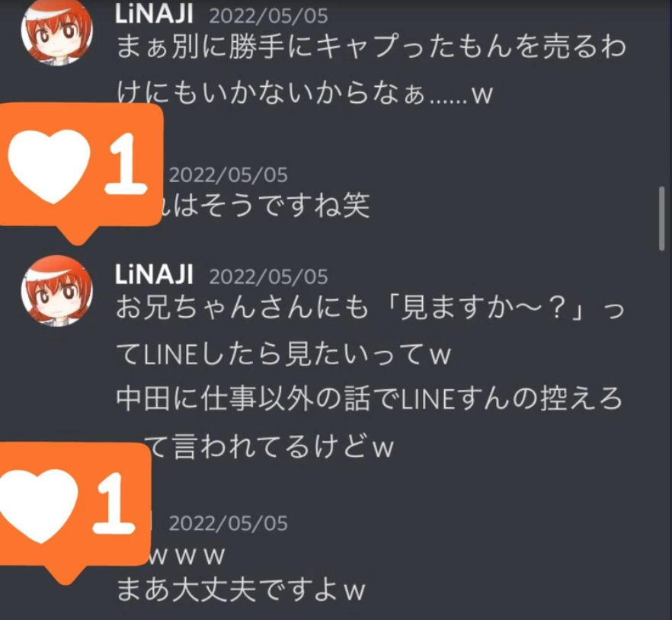
Task: Click the chat scrollbar thumb at the right edge
Action: (661, 218)
